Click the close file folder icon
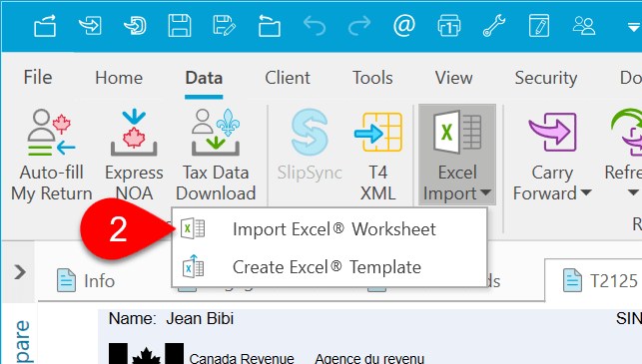This screenshot has height=364, width=642. pyautogui.click(x=270, y=26)
